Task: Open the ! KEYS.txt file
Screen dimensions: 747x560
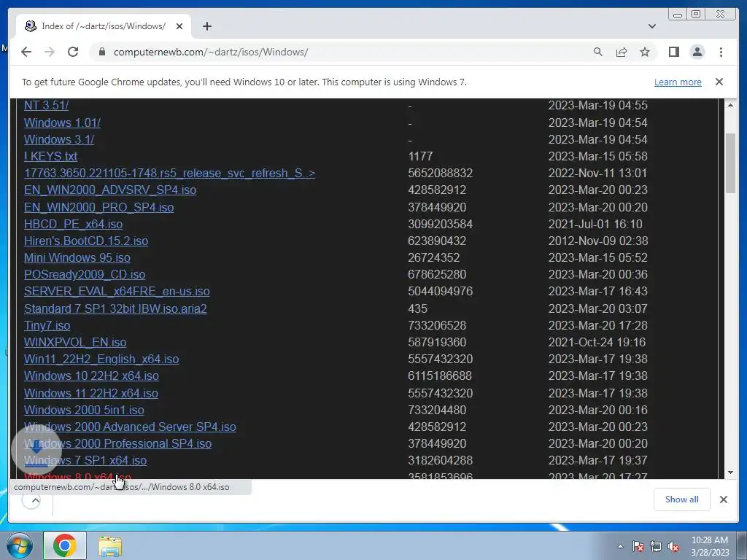Action: tap(50, 156)
